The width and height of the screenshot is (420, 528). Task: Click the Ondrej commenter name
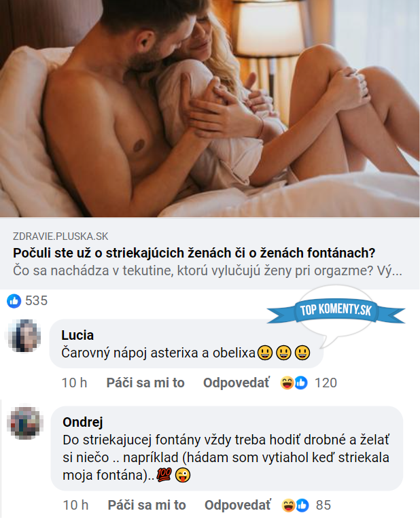(x=82, y=422)
